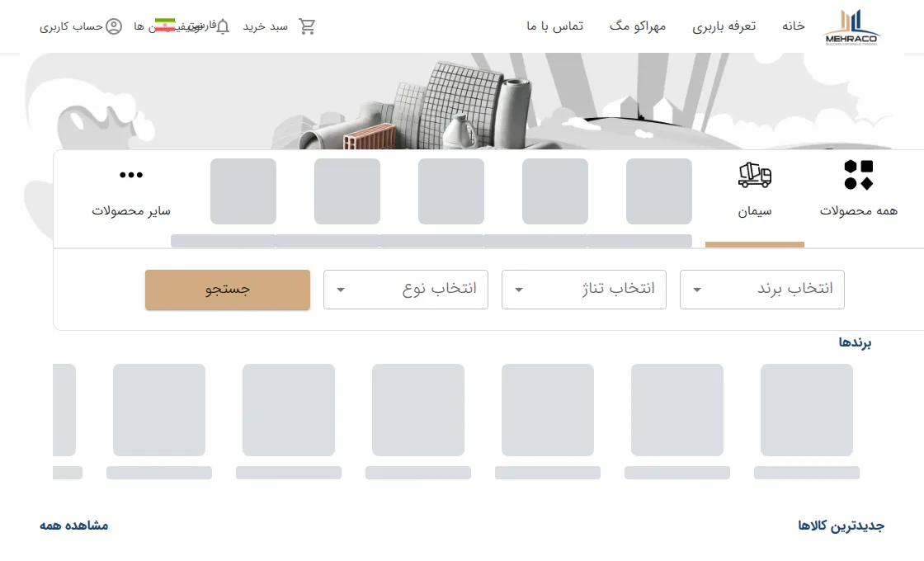
Task: Click the سایر محصولات category label
Action: [131, 211]
